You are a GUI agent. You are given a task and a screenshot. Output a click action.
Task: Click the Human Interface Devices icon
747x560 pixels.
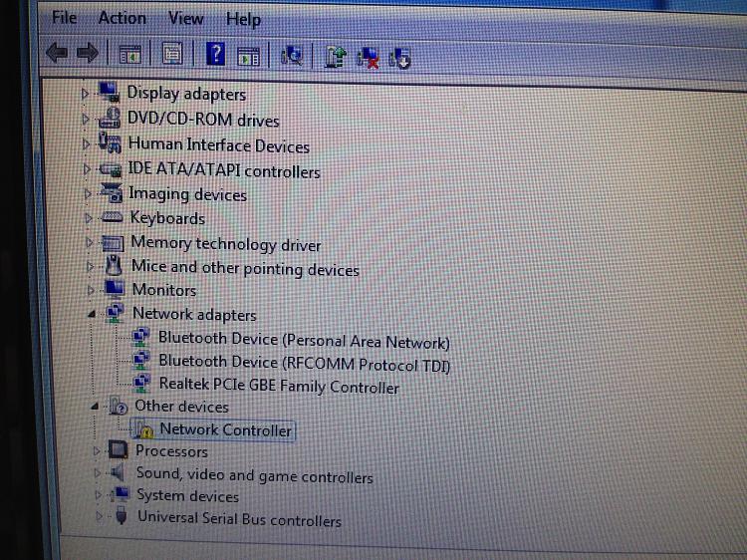pyautogui.click(x=110, y=142)
